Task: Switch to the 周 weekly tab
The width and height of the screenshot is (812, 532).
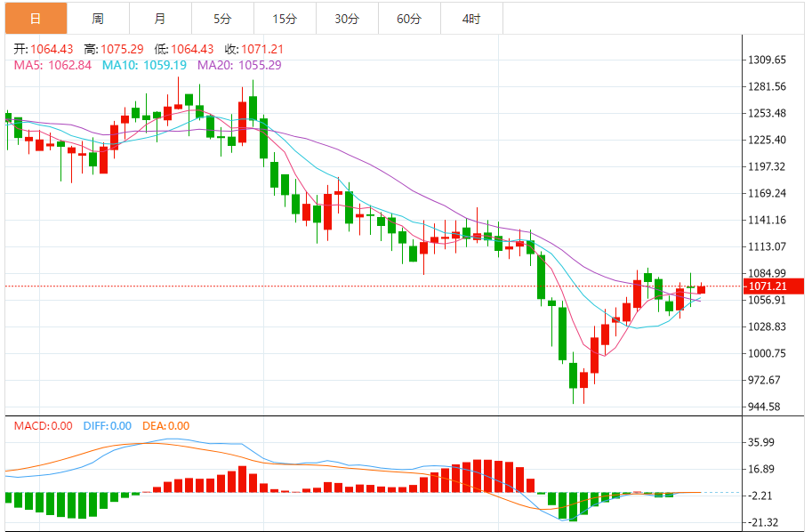Action: (98, 19)
